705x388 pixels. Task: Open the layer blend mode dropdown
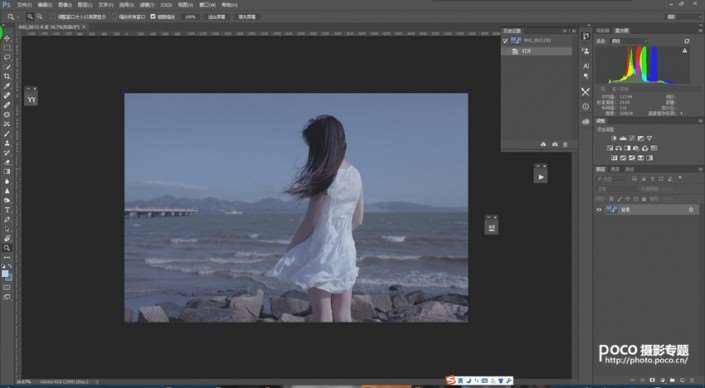[x=618, y=188]
